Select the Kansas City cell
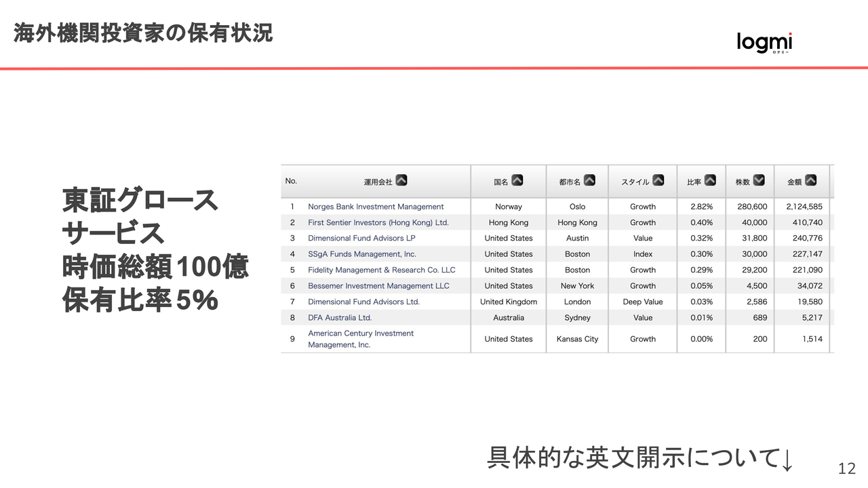The height and width of the screenshot is (488, 868). pyautogui.click(x=577, y=339)
